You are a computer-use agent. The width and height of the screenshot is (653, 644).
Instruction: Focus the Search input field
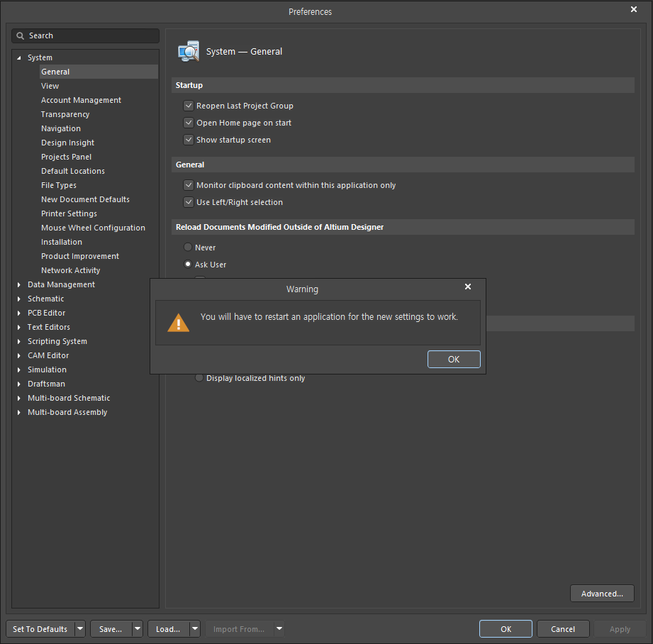(x=85, y=36)
